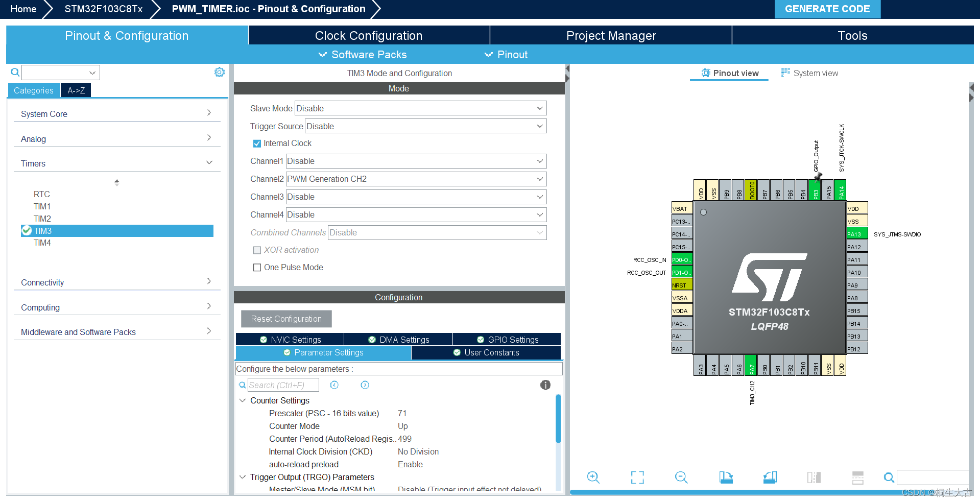Toggle the Internal Clock checkbox

(x=257, y=144)
